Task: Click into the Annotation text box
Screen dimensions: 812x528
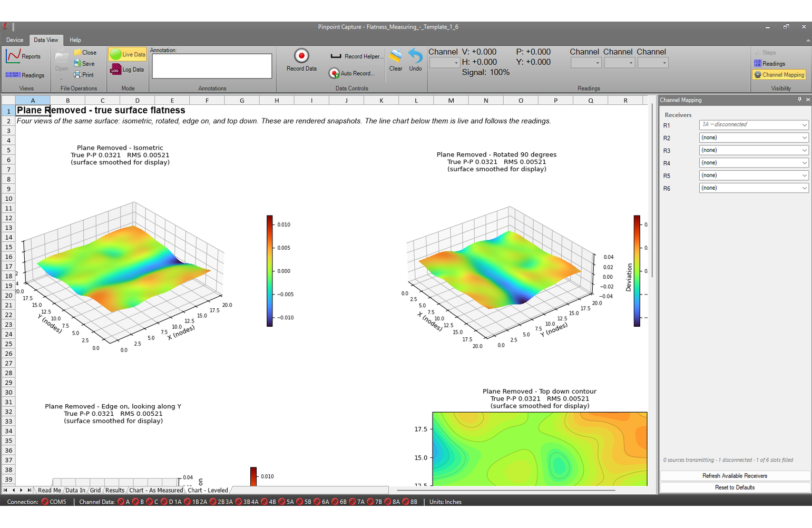Action: coord(212,66)
